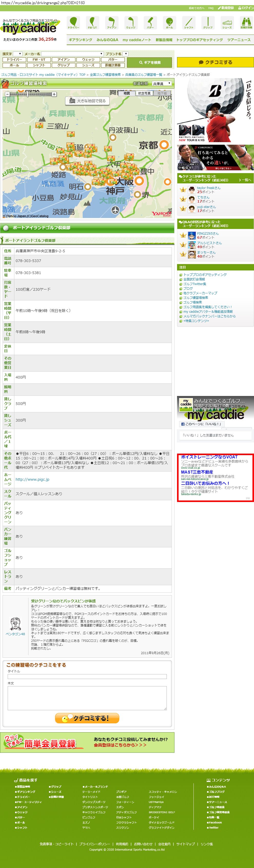Click the map zoom-out minus icon
Image resolution: width=254 pixels, height=868 pixels.
pos(7,94)
